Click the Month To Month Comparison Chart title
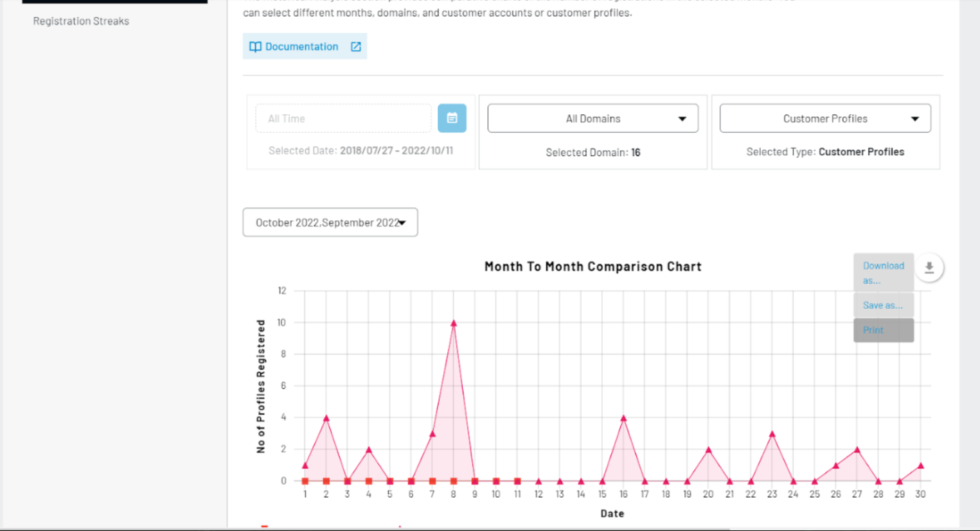The width and height of the screenshot is (980, 531). 592,266
